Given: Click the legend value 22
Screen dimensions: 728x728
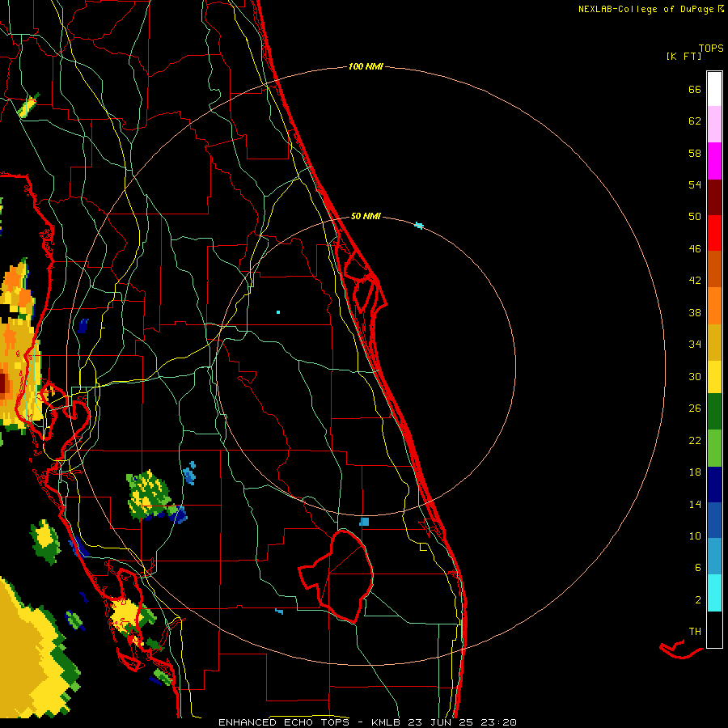Looking at the screenshot, I should pyautogui.click(x=695, y=441).
